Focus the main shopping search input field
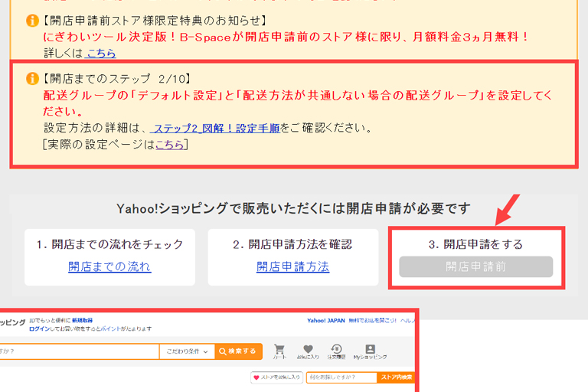Image resolution: width=588 pixels, height=392 pixels. (x=79, y=351)
